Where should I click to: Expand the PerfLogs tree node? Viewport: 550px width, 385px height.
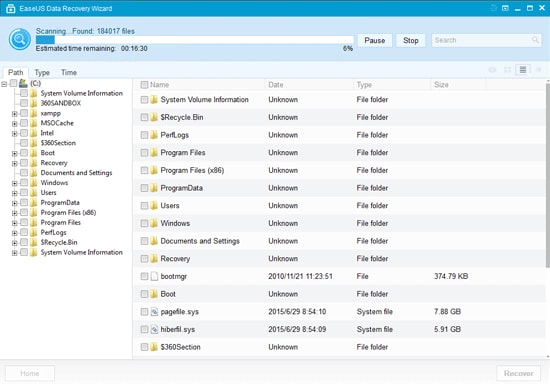15,233
